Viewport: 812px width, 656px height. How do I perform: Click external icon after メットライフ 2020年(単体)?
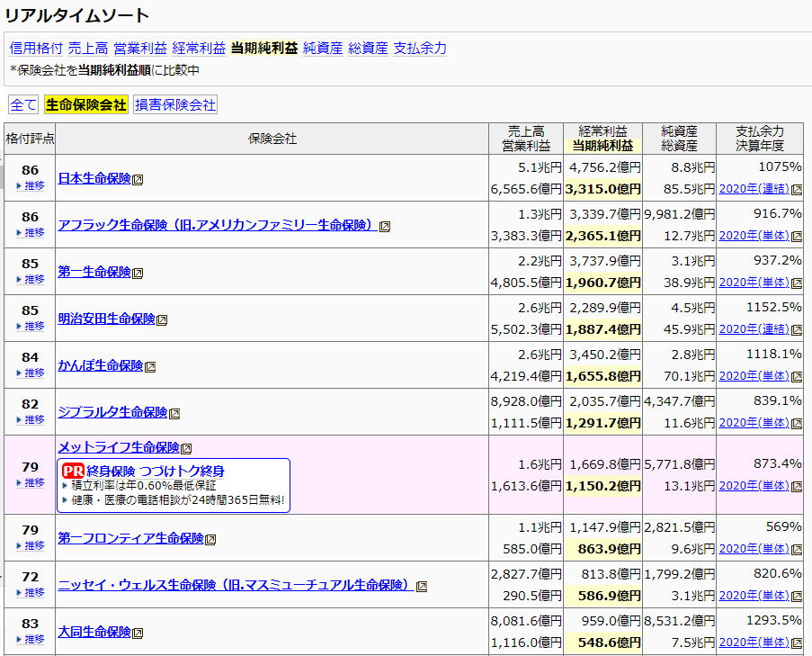pyautogui.click(x=797, y=487)
